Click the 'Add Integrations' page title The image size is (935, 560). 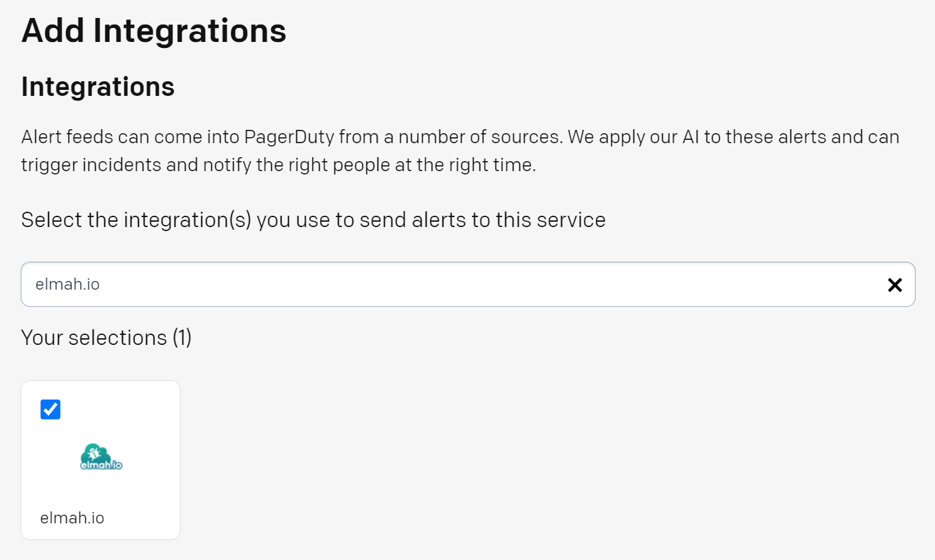(x=154, y=31)
